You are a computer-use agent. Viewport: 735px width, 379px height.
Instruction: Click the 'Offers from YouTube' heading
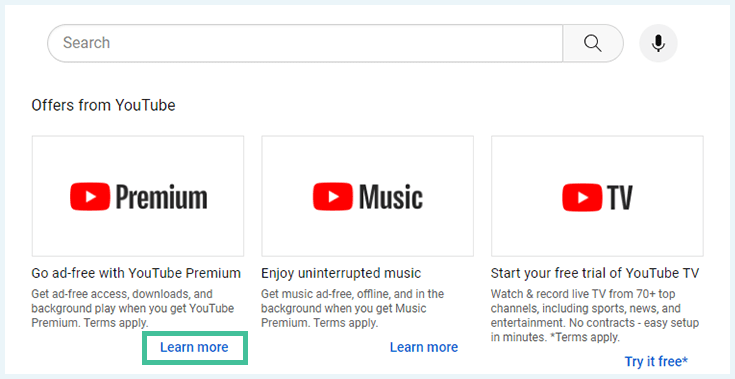[103, 105]
